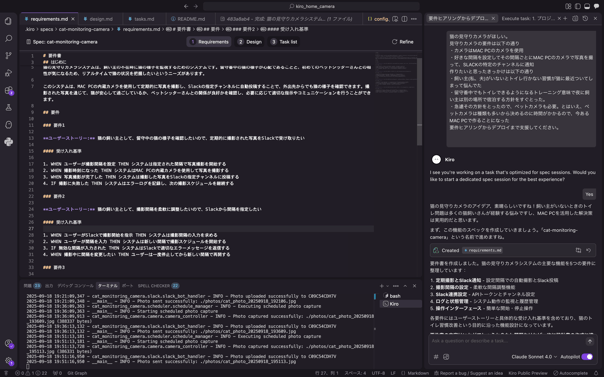Click the Refine button

[403, 42]
